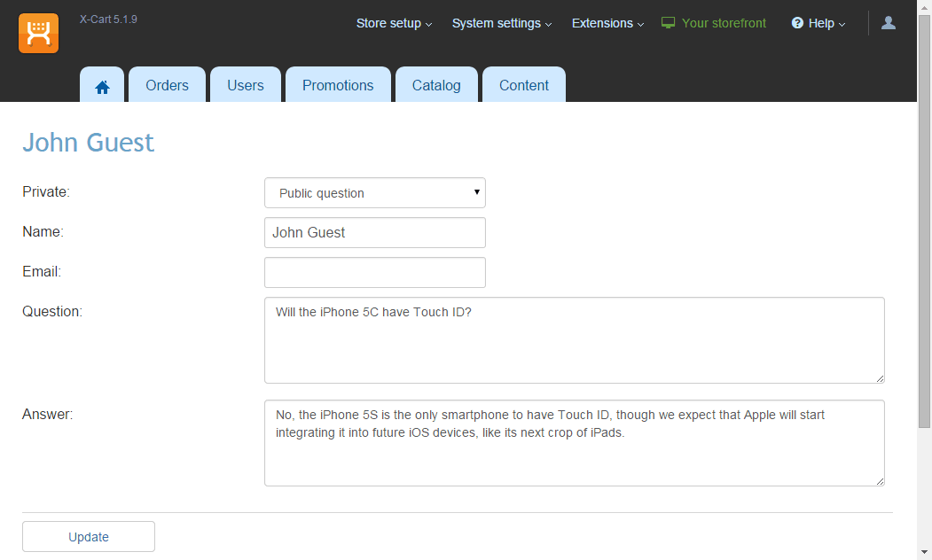Click the X-Cart orange logo icon
This screenshot has width=932, height=560.
pos(39,34)
